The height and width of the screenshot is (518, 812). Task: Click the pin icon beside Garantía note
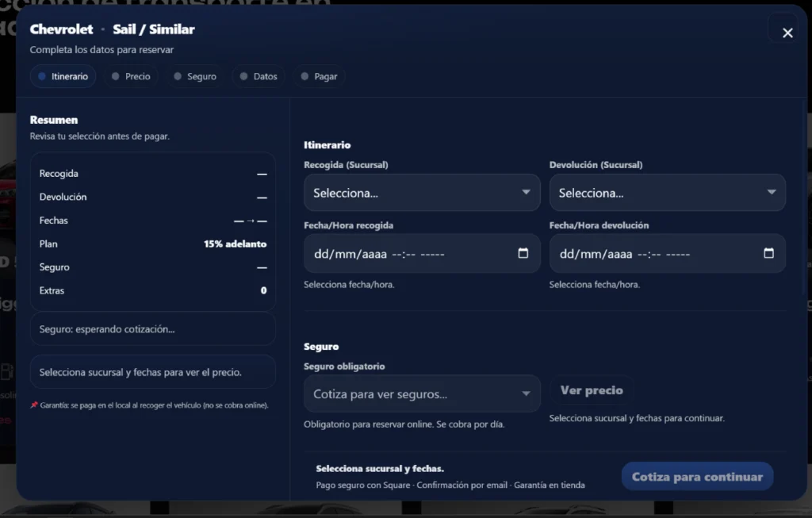coord(34,405)
